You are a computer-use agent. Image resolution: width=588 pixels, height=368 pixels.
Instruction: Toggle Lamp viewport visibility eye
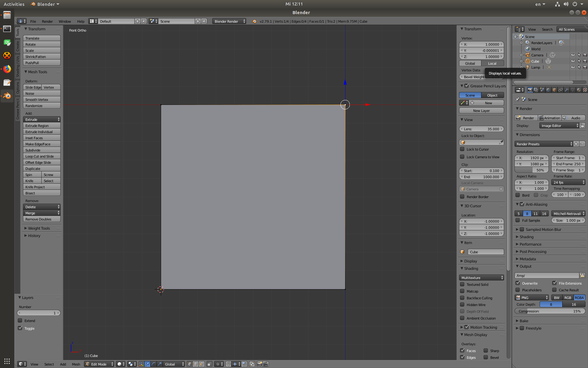[573, 67]
